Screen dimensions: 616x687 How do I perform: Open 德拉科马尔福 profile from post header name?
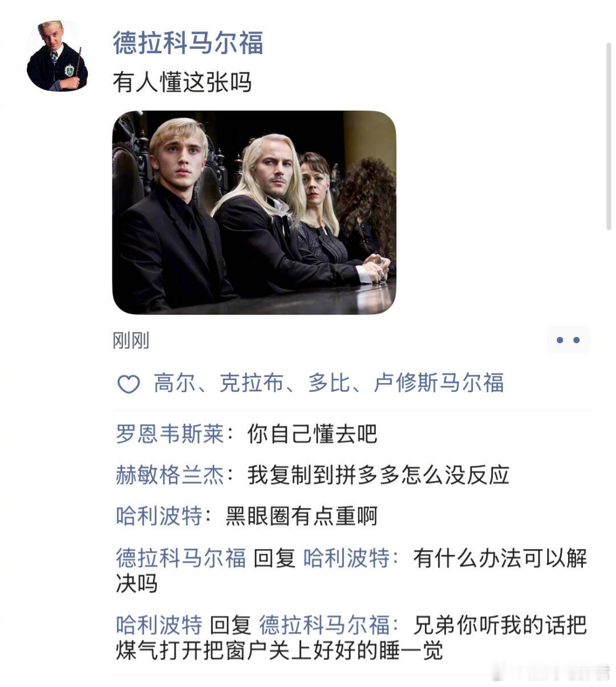pos(188,43)
